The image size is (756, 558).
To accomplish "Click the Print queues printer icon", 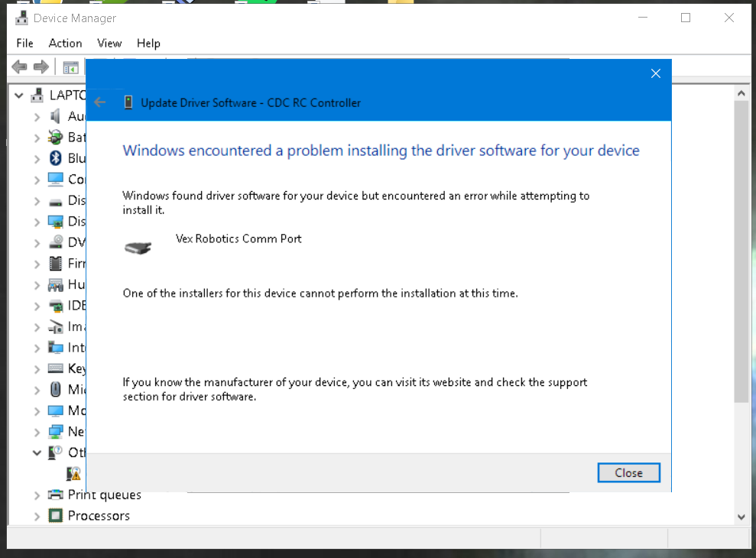I will 55,495.
